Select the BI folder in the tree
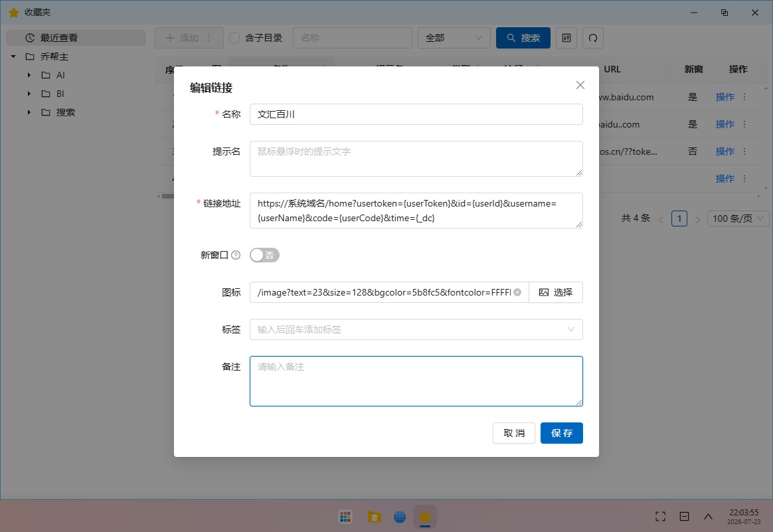 pyautogui.click(x=60, y=94)
